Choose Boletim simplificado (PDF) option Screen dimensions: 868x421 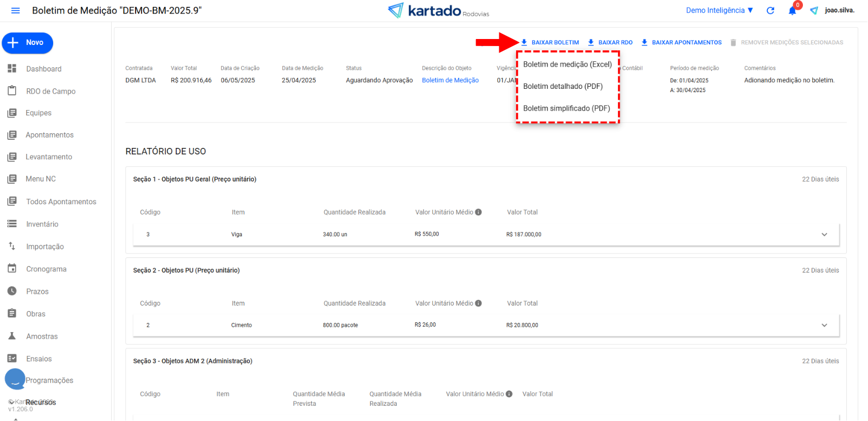[x=566, y=108]
